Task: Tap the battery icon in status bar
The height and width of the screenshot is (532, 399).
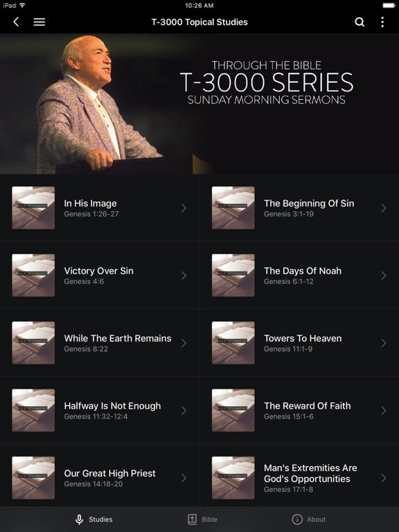Action: pyautogui.click(x=389, y=6)
